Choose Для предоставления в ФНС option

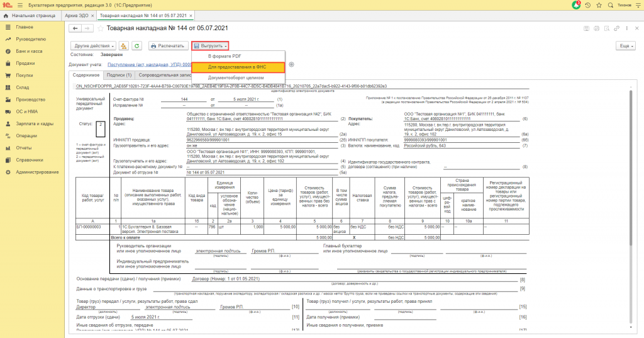tap(238, 67)
